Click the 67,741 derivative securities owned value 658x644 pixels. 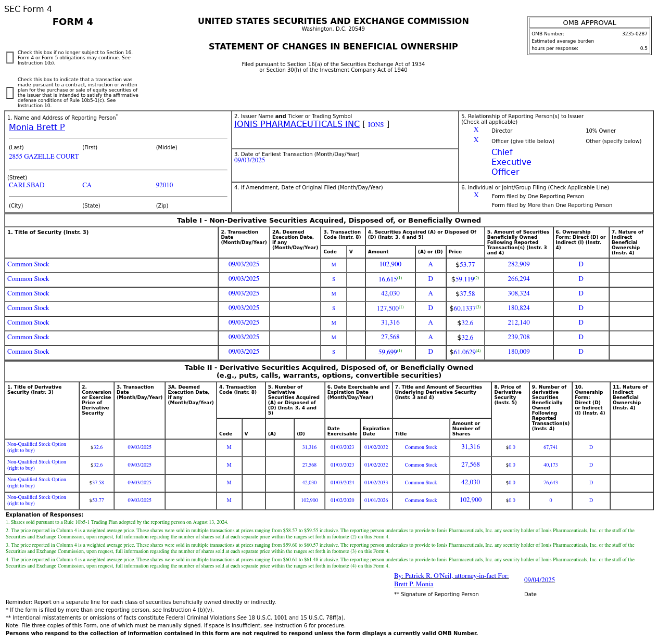point(550,447)
